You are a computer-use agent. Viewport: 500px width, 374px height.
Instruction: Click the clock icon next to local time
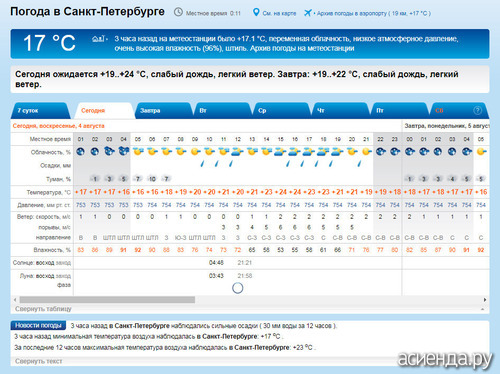pos(178,12)
